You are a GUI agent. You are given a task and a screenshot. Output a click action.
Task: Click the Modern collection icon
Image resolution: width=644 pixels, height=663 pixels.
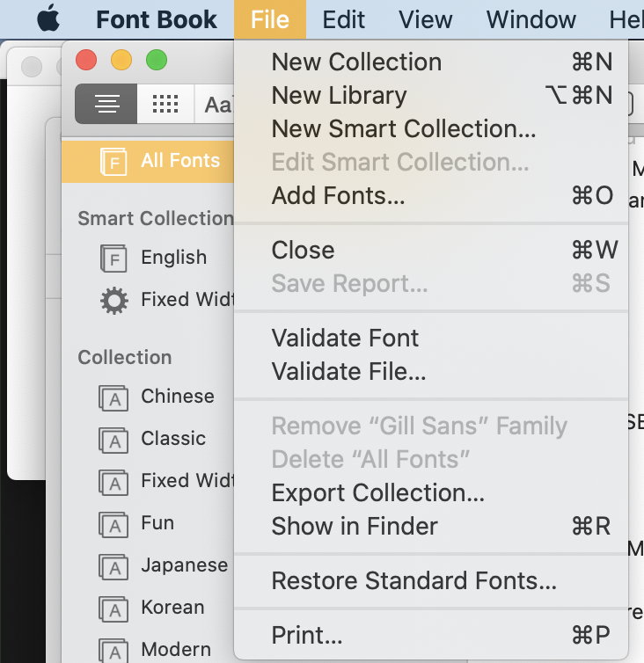(x=113, y=651)
